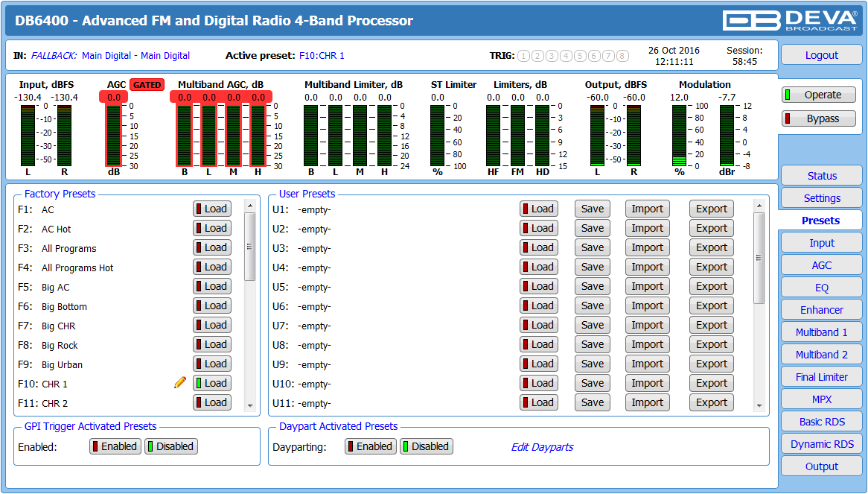The height and width of the screenshot is (494, 868).
Task: Import into user preset U10
Action: (647, 383)
